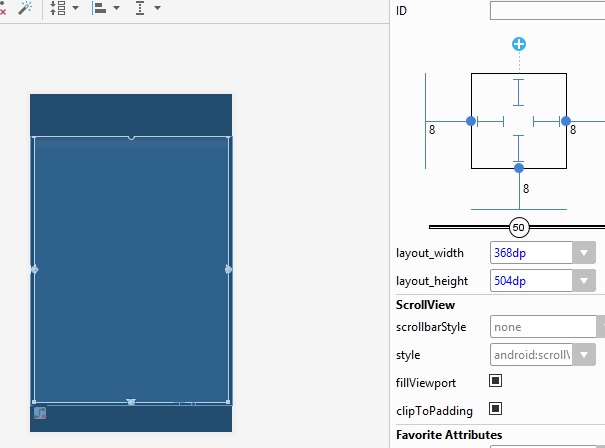Click the ID text field
605x448 pixels.
tap(547, 11)
